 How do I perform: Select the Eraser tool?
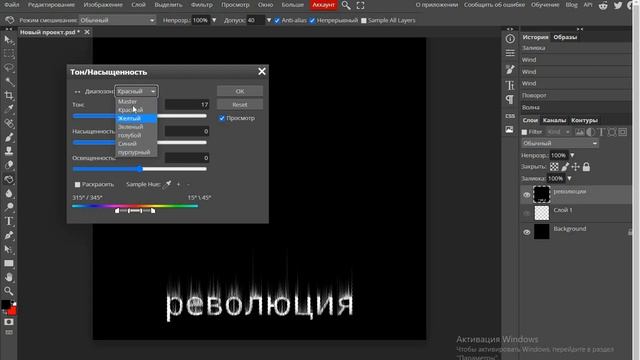coord(9,165)
